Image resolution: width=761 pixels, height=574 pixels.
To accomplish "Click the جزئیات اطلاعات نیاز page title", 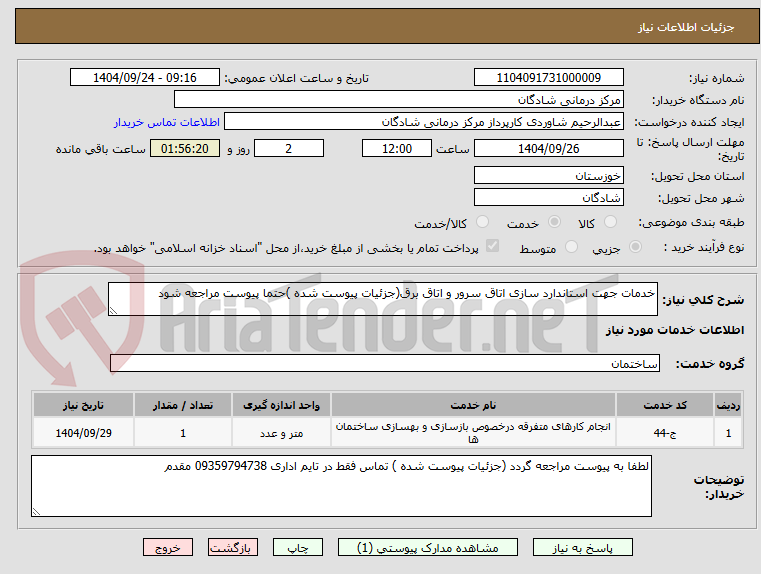I will pos(686,27).
